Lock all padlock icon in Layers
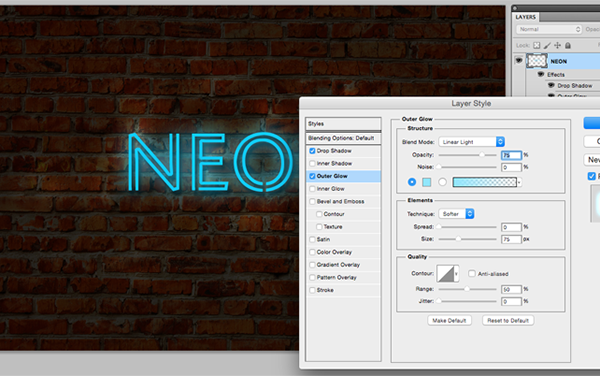Screen dimensions: 600x376 568,46
